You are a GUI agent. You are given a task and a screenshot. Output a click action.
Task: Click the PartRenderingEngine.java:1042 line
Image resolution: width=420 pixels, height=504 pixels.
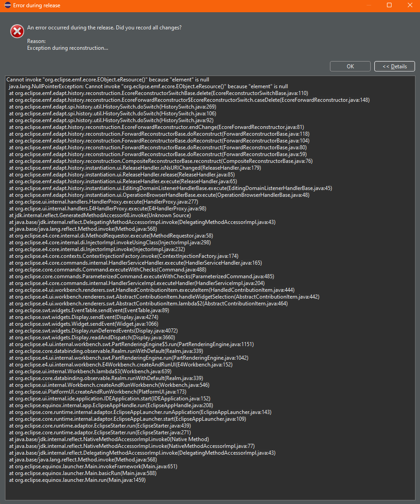point(129,357)
